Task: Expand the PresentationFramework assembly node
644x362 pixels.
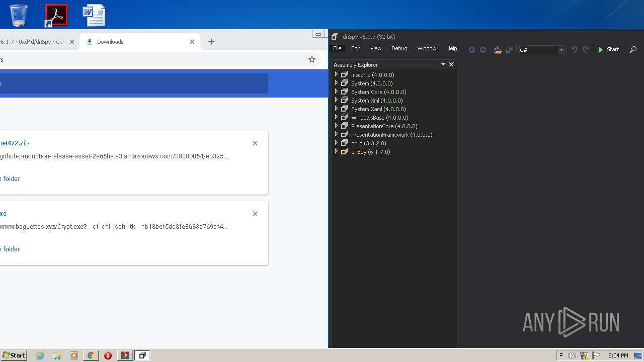Action: tap(336, 134)
